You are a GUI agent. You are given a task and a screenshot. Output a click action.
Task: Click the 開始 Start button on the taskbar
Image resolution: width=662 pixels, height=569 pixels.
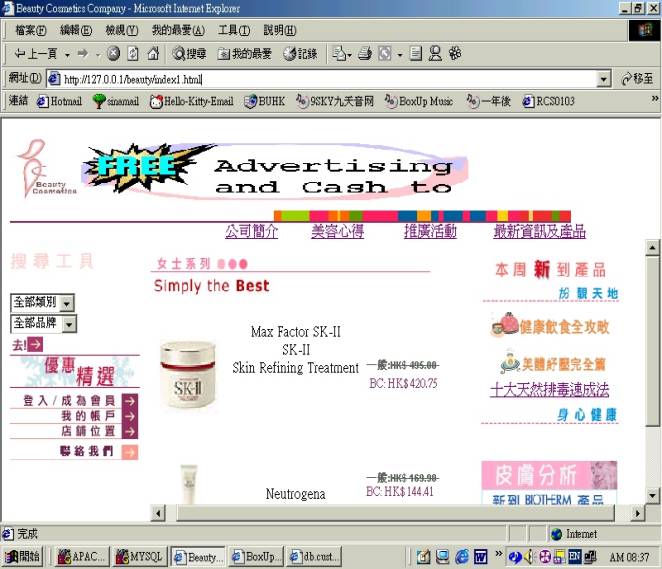point(24,557)
